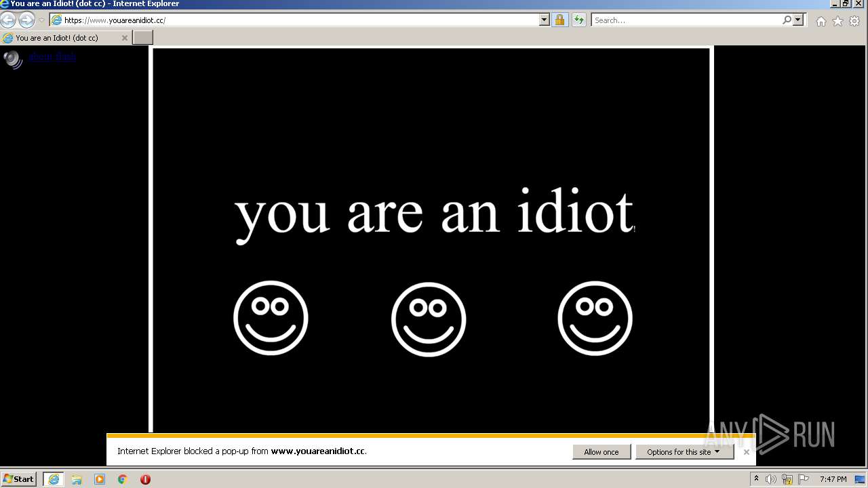The height and width of the screenshot is (488, 868).
Task: Expand the address bar autocomplete dropdown
Action: (544, 20)
